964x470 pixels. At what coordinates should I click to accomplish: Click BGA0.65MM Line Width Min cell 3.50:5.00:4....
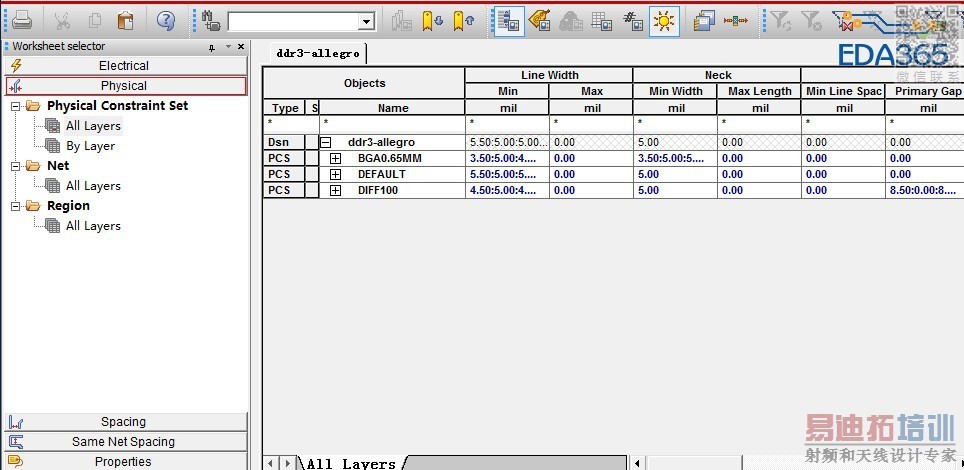pos(507,158)
